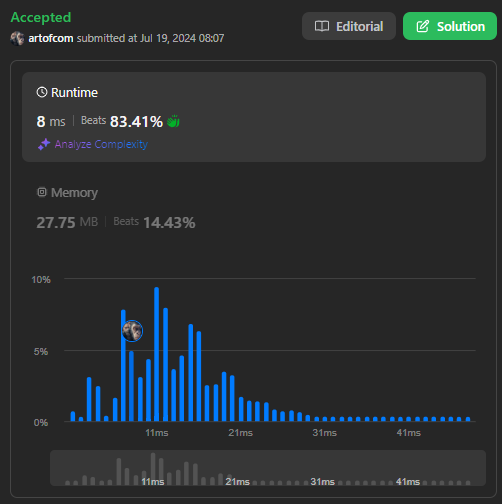Click the edit pencil icon in the Solution button
The width and height of the screenshot is (502, 504).
(423, 26)
